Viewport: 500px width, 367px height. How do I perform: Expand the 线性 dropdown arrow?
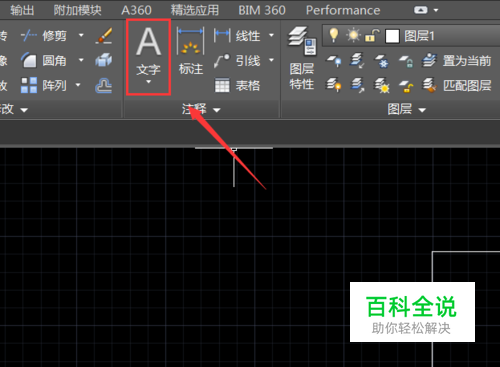pyautogui.click(x=271, y=35)
